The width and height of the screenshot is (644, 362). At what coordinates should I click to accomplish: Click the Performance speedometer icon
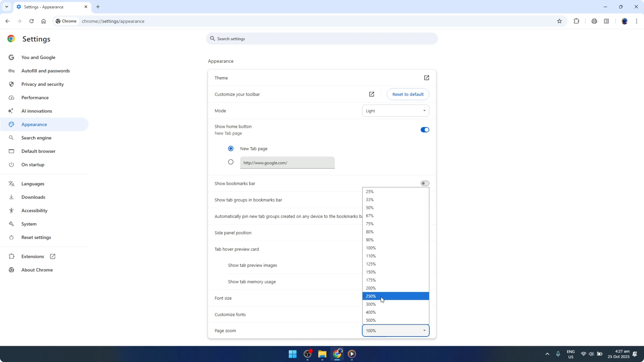(x=11, y=97)
